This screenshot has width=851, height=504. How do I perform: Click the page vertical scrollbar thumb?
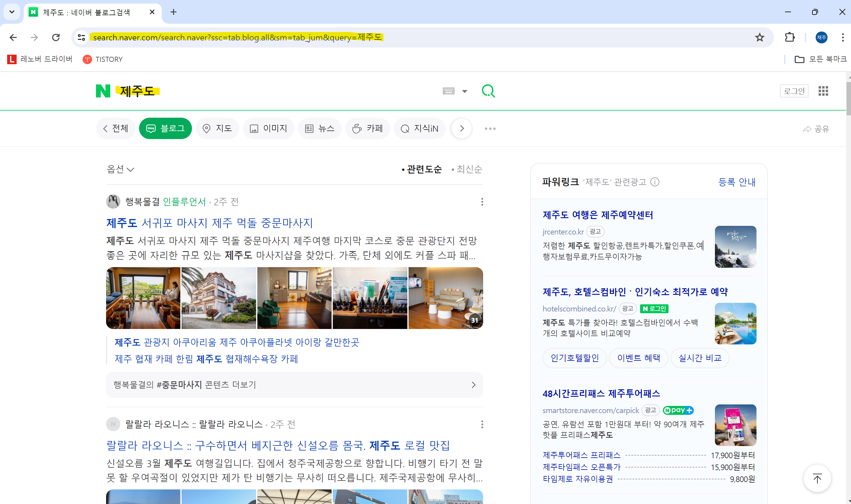[848, 98]
